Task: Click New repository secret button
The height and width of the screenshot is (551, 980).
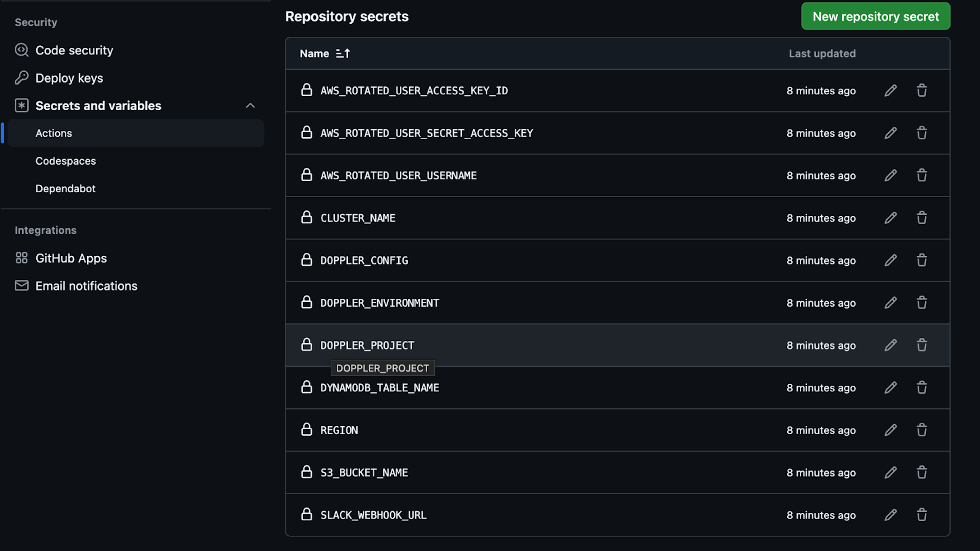Action: click(x=875, y=17)
